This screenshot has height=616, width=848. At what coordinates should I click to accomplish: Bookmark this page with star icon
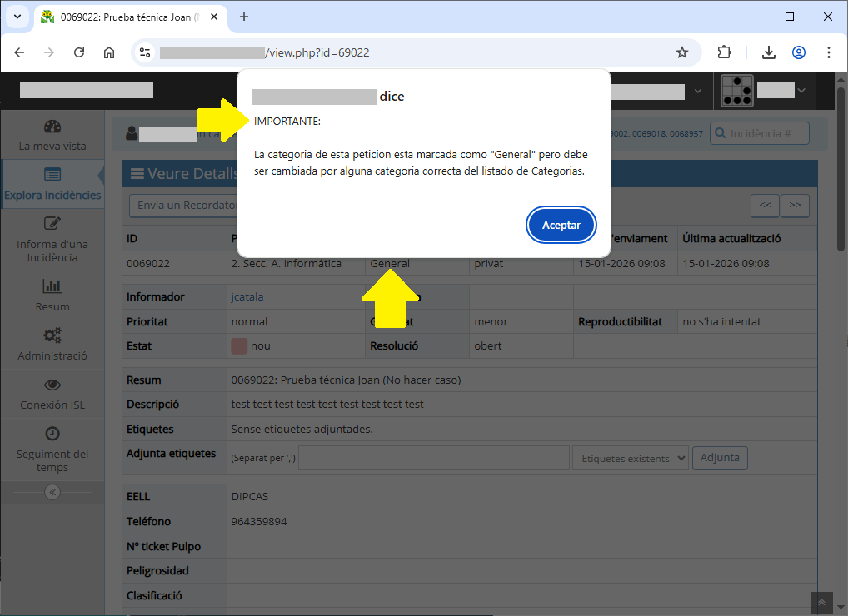pyautogui.click(x=682, y=52)
